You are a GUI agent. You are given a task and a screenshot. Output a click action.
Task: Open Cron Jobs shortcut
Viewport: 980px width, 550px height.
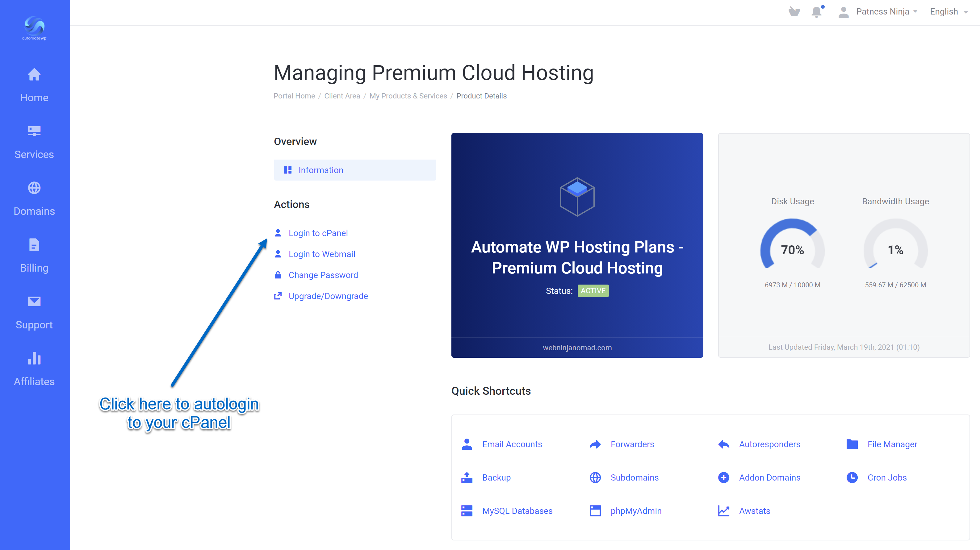tap(887, 477)
